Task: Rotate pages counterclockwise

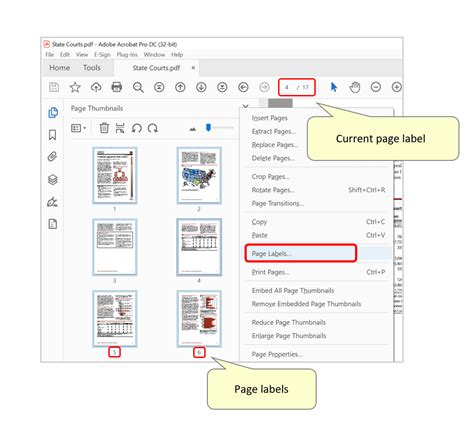Action: click(137, 128)
